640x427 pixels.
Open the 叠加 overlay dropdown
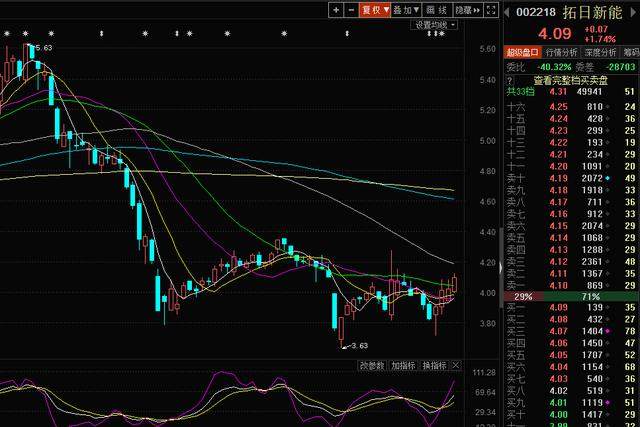(406, 10)
